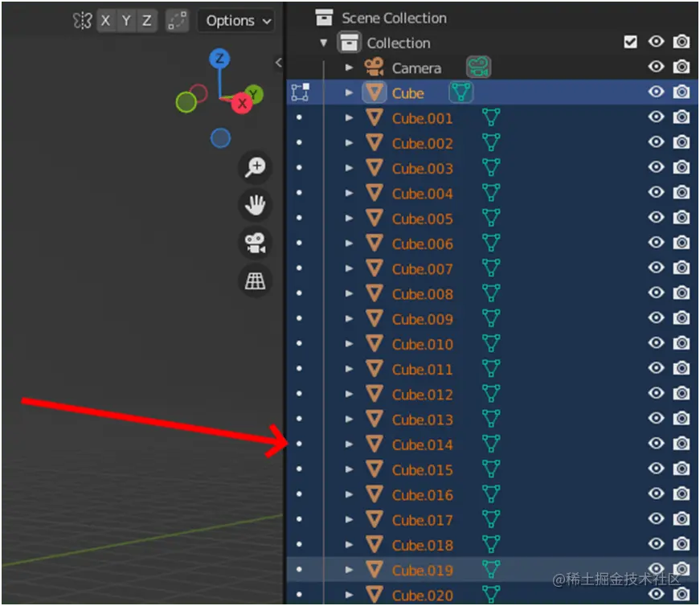This screenshot has width=700, height=606.
Task: Hide Collection in viewport via eye icon
Action: pos(656,42)
